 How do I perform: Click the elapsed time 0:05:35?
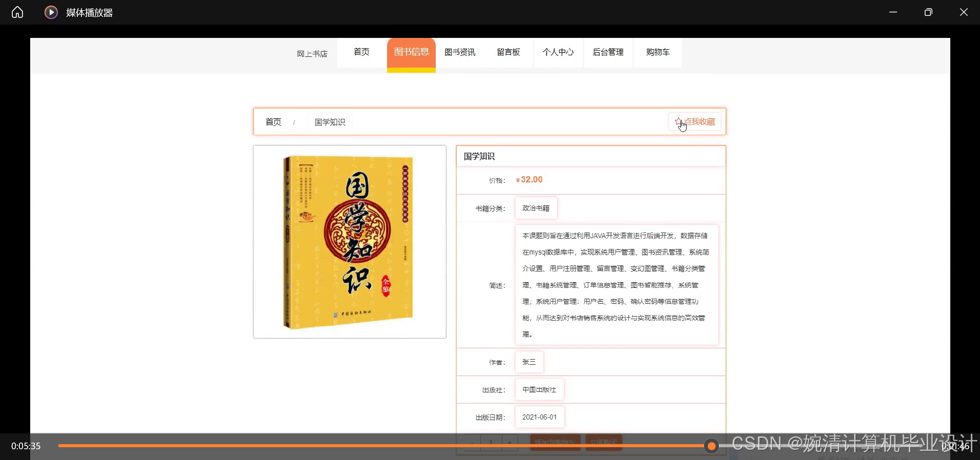pyautogui.click(x=26, y=446)
